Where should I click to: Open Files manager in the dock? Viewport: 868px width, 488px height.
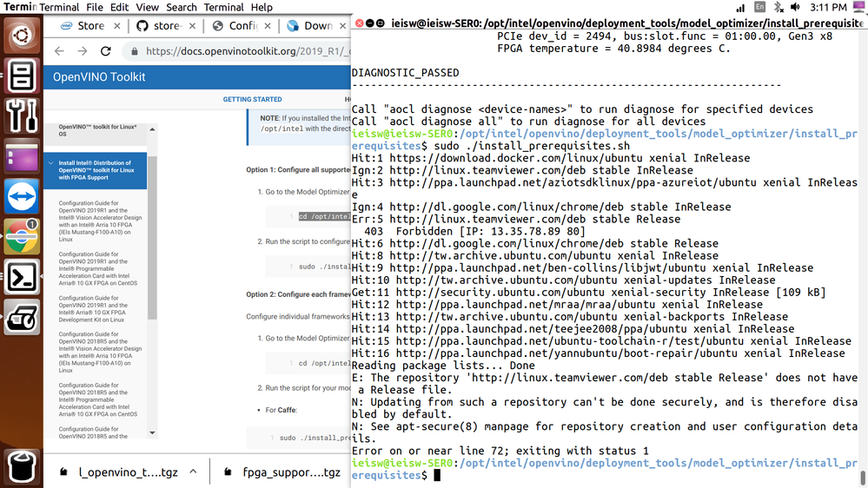click(x=22, y=76)
